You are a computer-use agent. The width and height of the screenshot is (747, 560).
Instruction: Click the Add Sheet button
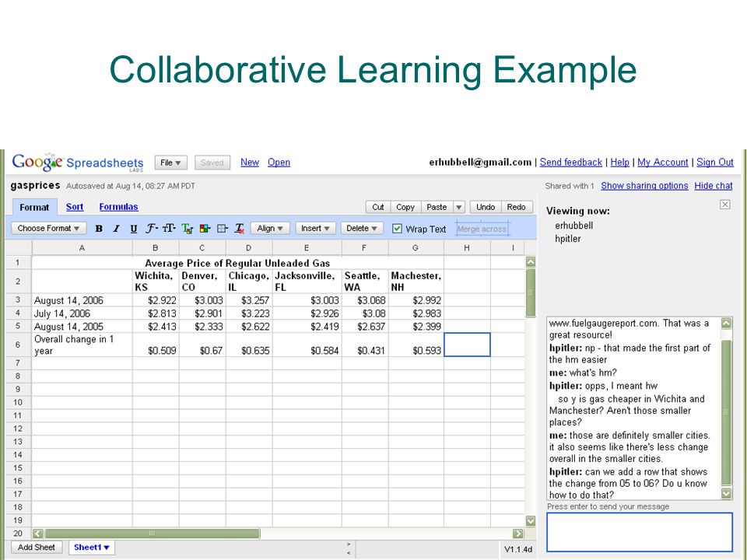tap(37, 548)
